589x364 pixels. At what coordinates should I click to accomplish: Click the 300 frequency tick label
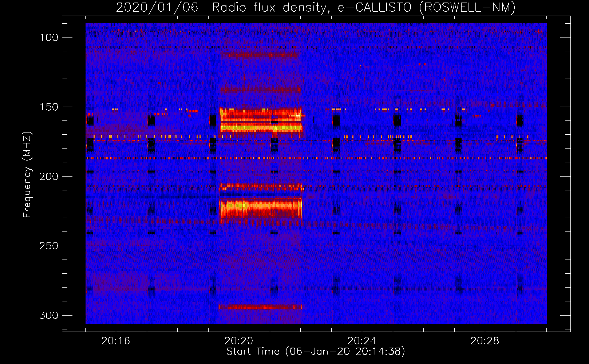pos(49,315)
